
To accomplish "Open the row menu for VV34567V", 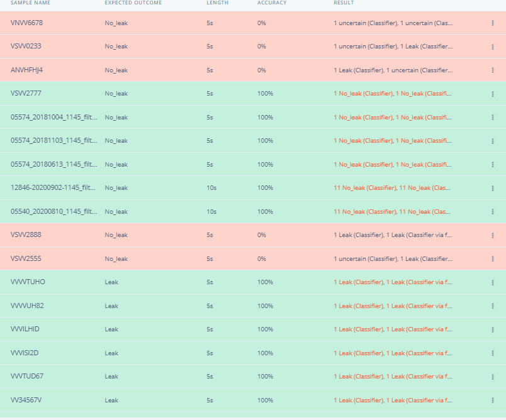I will [492, 401].
